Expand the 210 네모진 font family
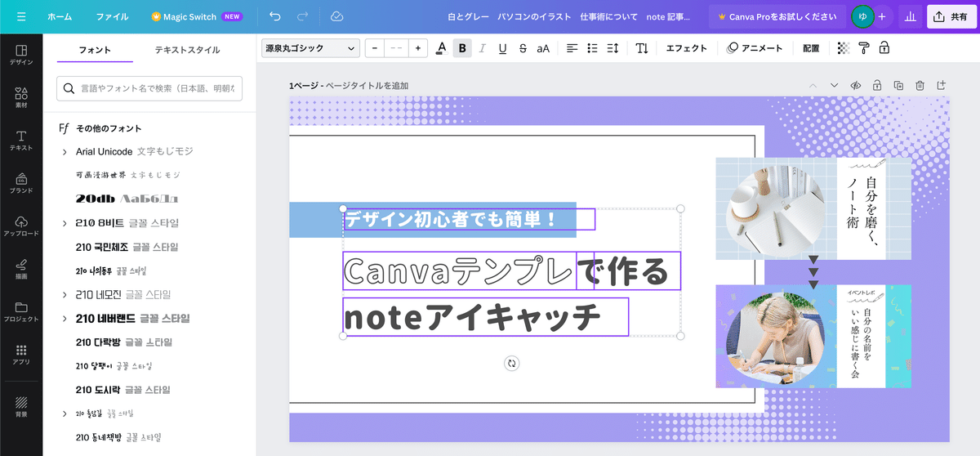980x456 pixels. [x=65, y=294]
